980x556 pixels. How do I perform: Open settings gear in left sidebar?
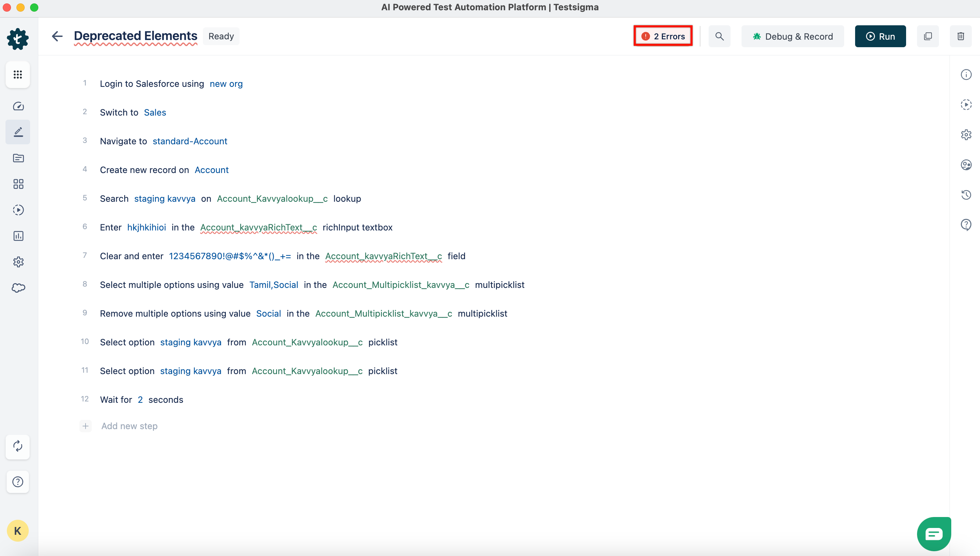(x=18, y=262)
